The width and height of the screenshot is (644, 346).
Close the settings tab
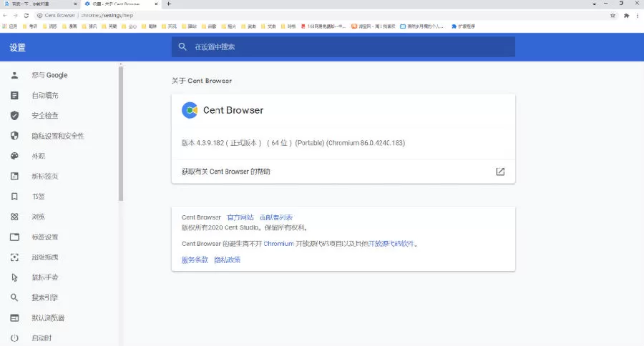pyautogui.click(x=156, y=4)
